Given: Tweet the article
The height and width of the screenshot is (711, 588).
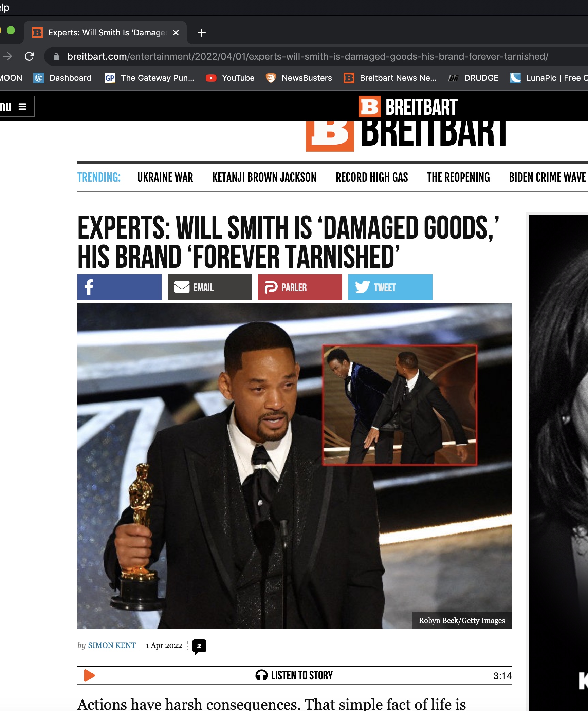Looking at the screenshot, I should pos(390,287).
